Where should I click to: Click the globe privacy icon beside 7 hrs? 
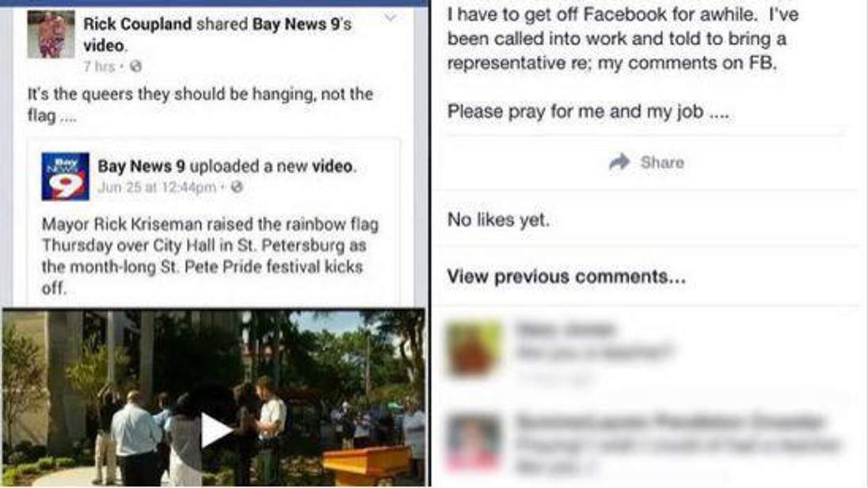coord(136,67)
